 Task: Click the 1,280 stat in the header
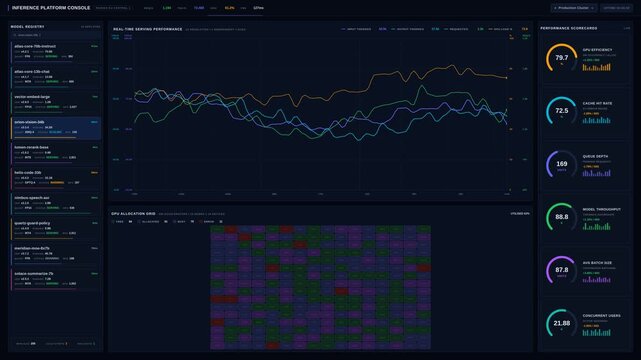click(167, 8)
